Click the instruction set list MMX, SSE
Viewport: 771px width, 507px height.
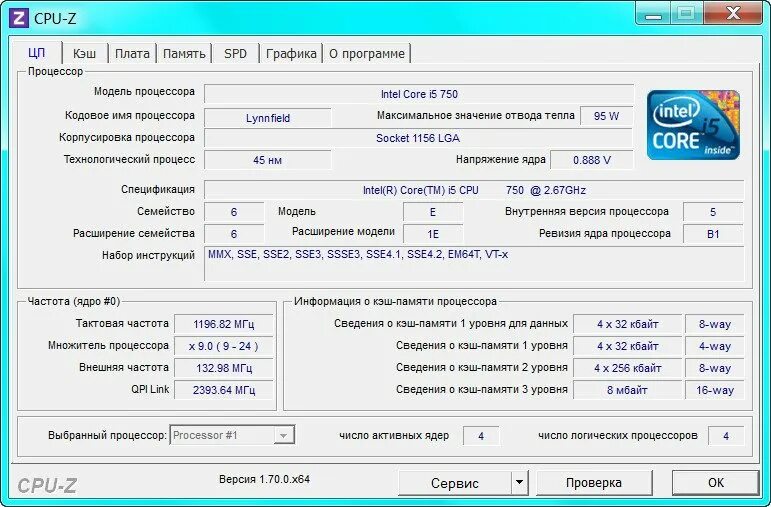pyautogui.click(x=474, y=264)
